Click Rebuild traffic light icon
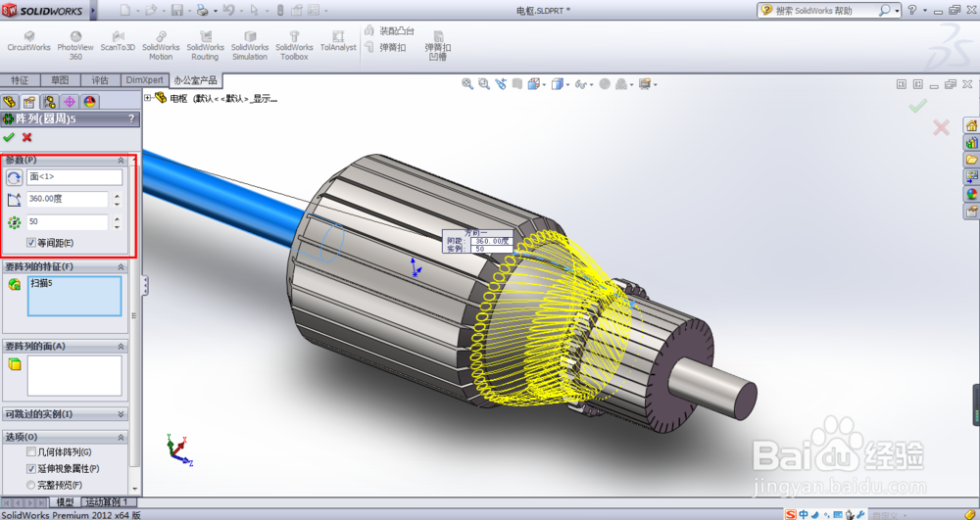This screenshot has height=520, width=980. 280,10
